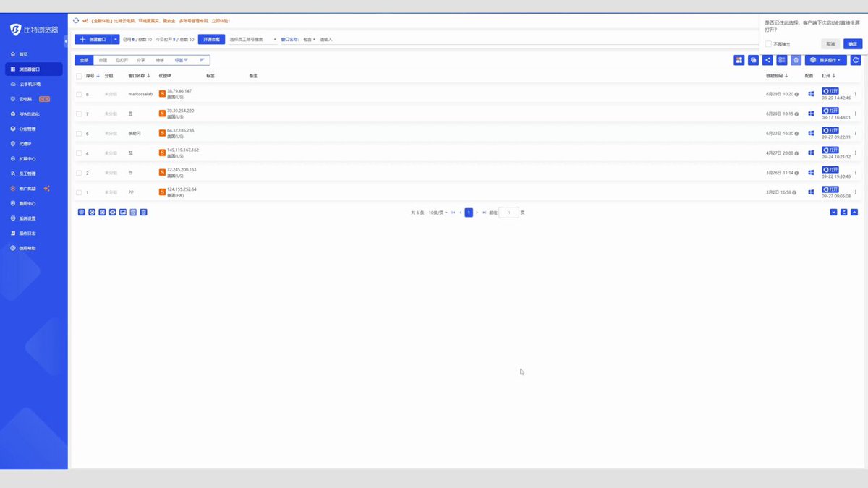Image resolution: width=868 pixels, height=488 pixels.
Task: Open the 10条/页 page size dropdown
Action: tap(438, 213)
